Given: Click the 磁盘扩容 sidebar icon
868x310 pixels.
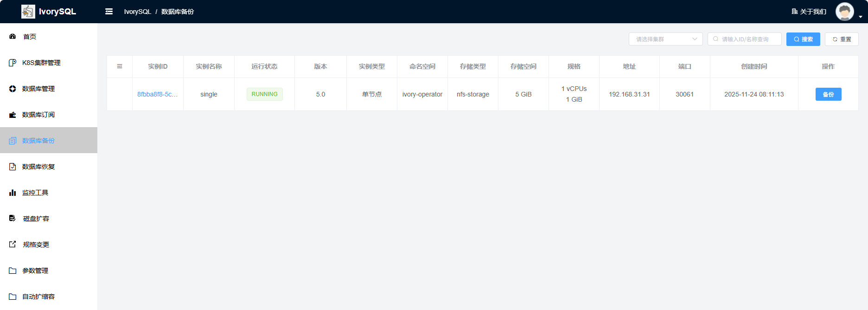Looking at the screenshot, I should click(x=13, y=219).
